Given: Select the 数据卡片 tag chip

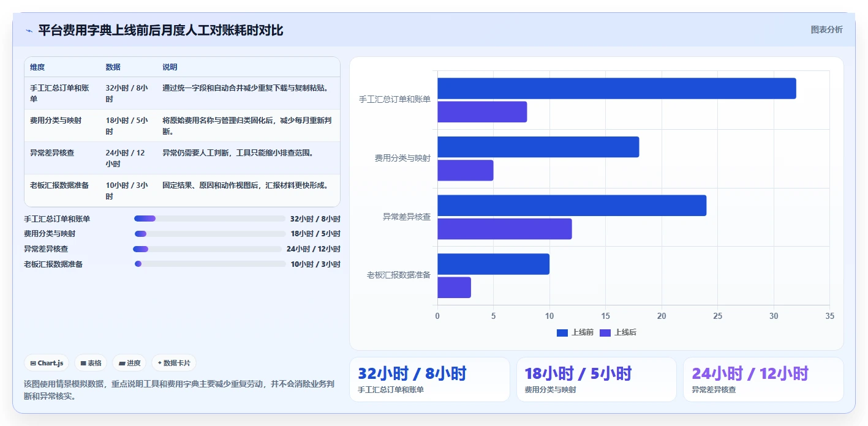Looking at the screenshot, I should tap(174, 363).
